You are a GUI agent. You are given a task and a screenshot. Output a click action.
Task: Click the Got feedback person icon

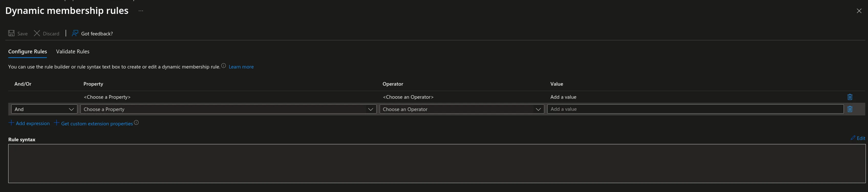tap(75, 33)
